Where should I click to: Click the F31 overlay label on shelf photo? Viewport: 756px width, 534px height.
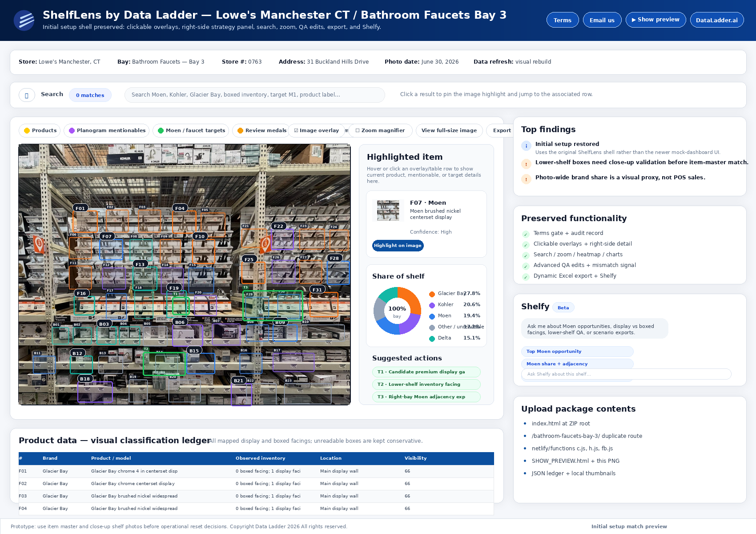pyautogui.click(x=317, y=289)
